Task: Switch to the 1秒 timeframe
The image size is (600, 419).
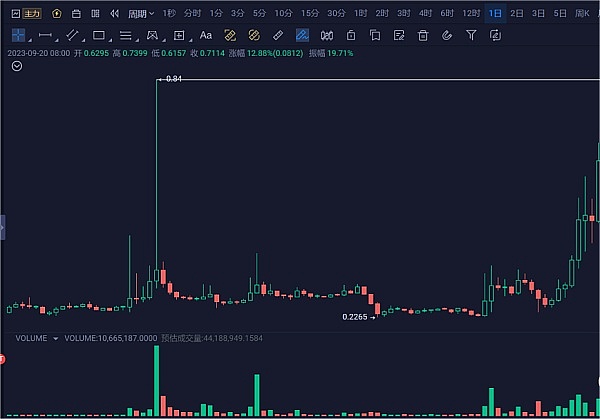Action: point(169,14)
